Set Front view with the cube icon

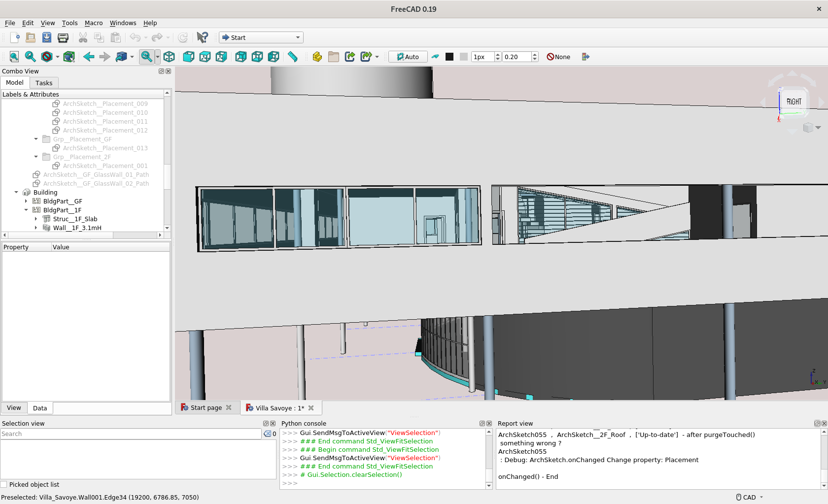pyautogui.click(x=189, y=57)
